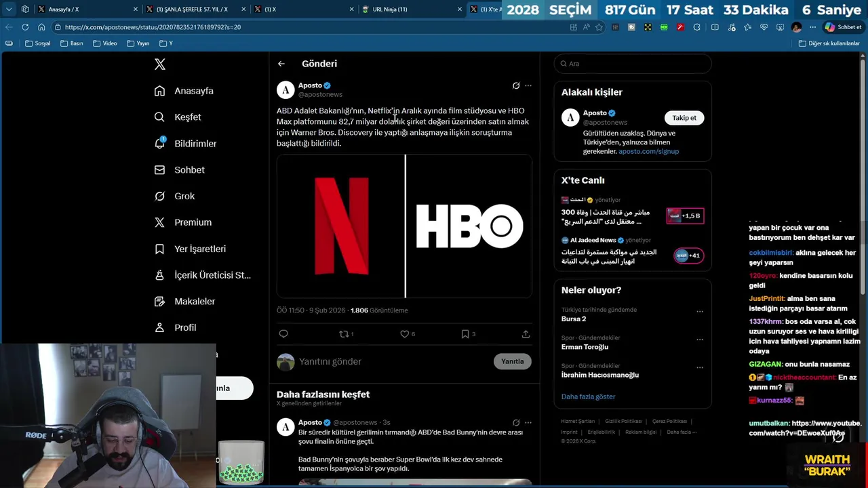Image resolution: width=868 pixels, height=488 pixels.
Task: Click the Makaleler icon in sidebar
Action: 159,302
